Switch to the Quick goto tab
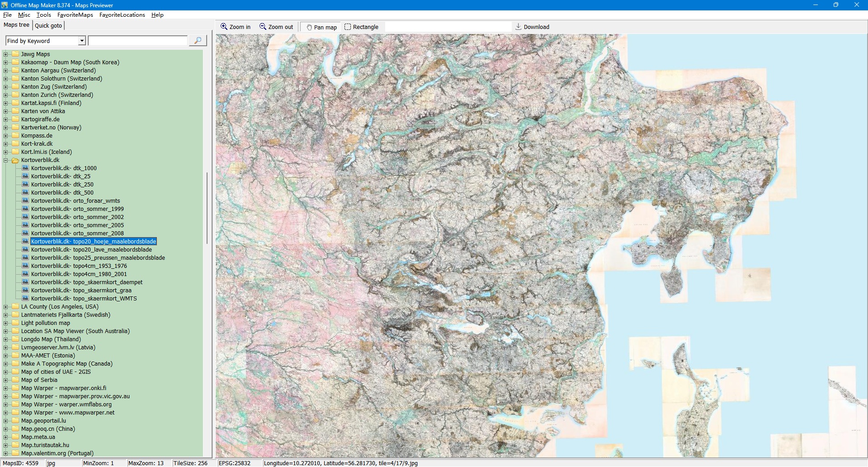This screenshot has height=467, width=868. point(48,25)
